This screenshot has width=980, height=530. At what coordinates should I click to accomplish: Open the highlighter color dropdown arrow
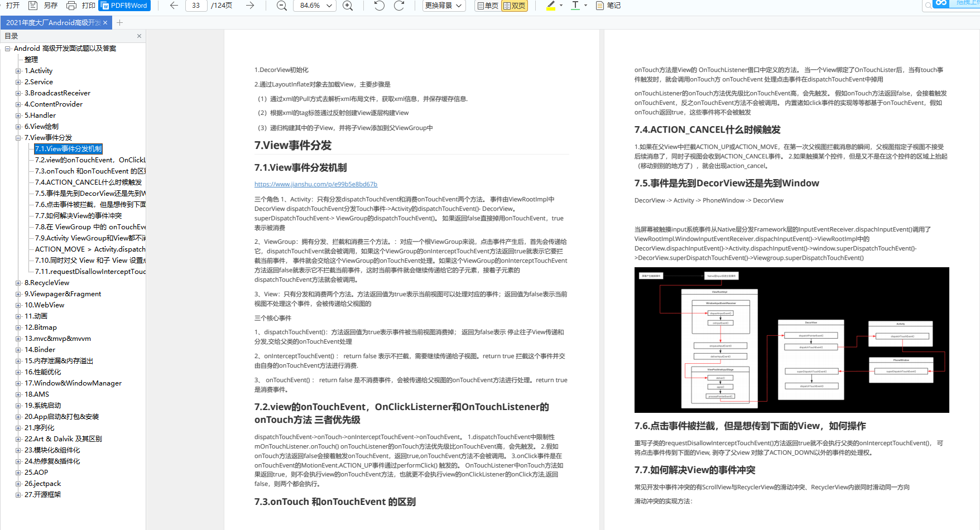click(561, 6)
